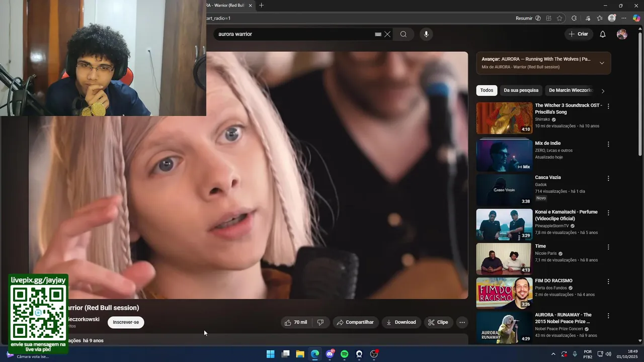Open the media music note toolbar icon
Viewport: 644px width, 362px height.
click(x=588, y=18)
